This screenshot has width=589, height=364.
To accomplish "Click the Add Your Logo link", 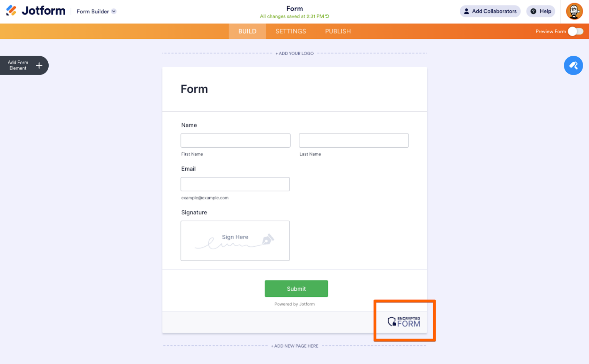I will point(294,53).
